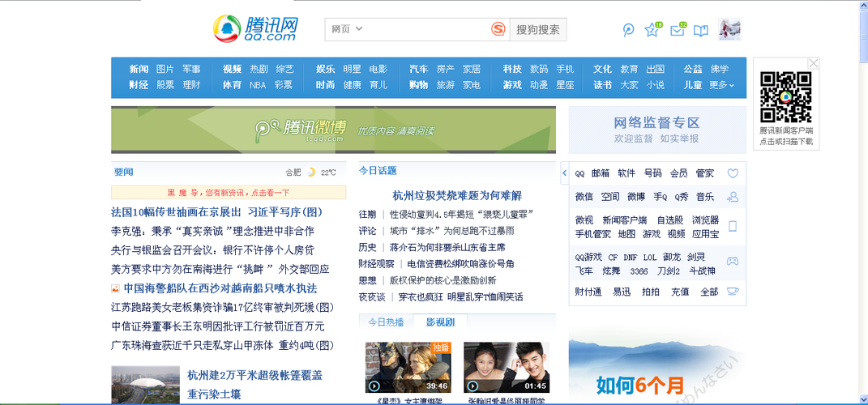Open the 网页 search type dropdown
Image resolution: width=868 pixels, height=405 pixels.
[347, 29]
